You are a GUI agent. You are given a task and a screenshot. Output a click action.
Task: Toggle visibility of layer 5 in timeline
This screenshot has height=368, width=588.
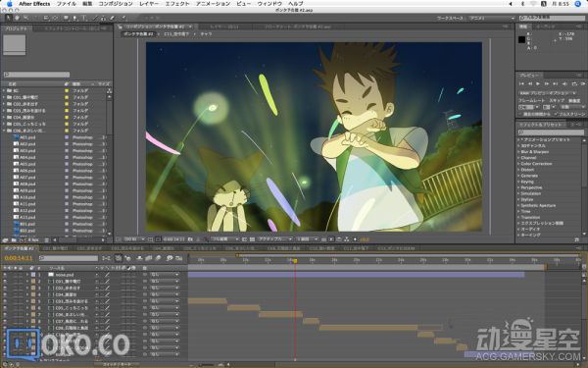[x=5, y=301]
